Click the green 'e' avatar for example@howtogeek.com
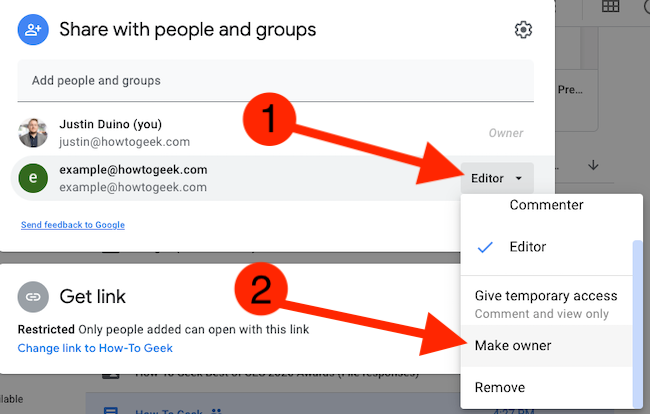 (x=33, y=178)
